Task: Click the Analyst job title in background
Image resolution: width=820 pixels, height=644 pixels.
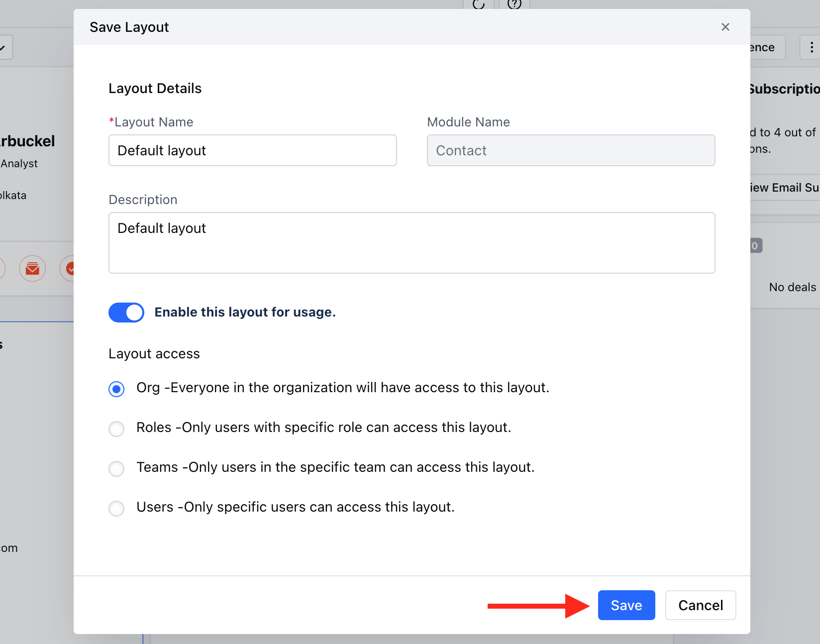Action: point(19,163)
